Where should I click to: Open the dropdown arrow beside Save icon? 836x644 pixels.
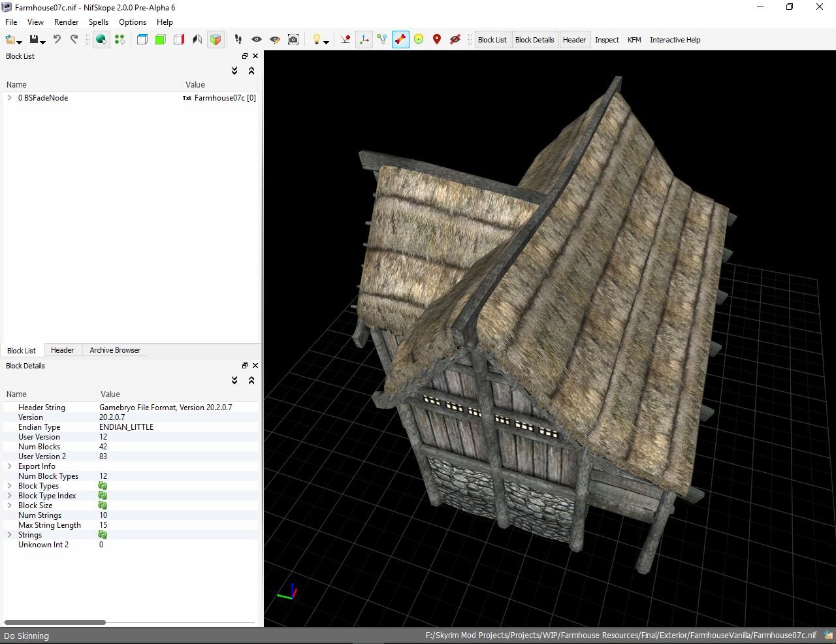tap(43, 42)
